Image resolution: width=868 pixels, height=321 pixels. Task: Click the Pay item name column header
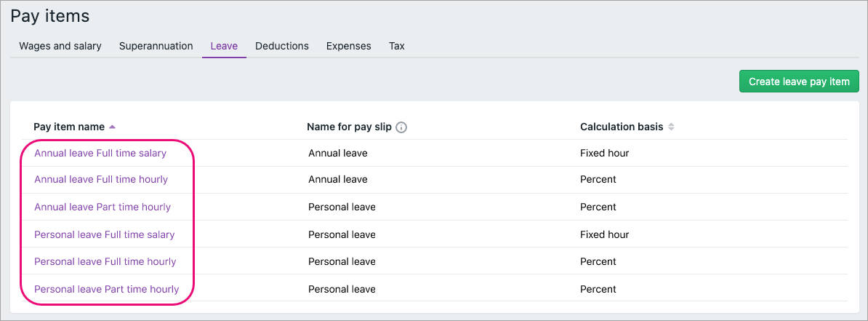coord(69,127)
